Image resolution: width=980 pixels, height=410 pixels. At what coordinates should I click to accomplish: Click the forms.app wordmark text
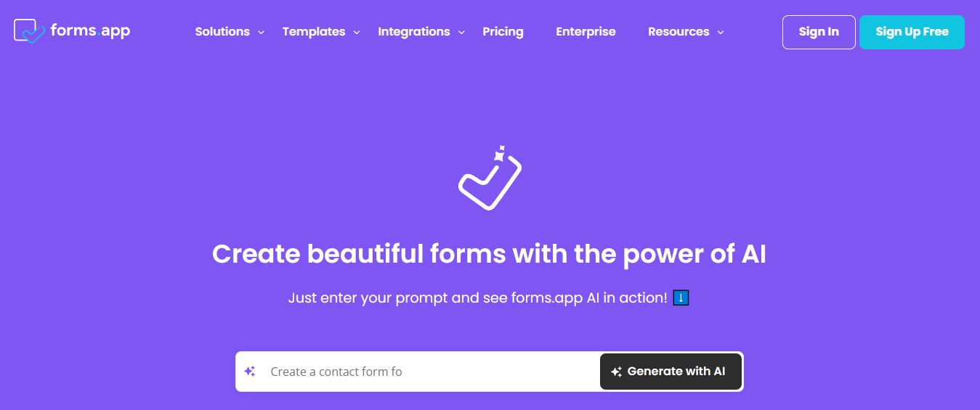pos(90,30)
